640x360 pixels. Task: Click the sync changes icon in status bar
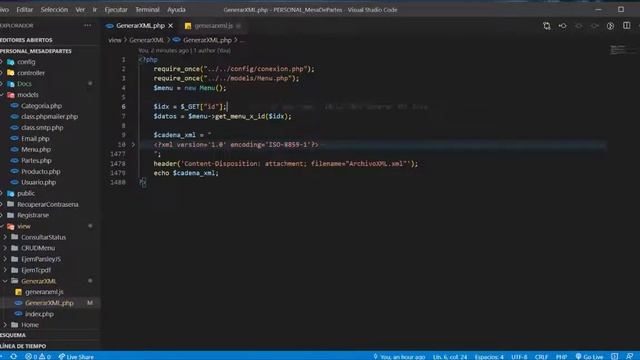[13, 356]
